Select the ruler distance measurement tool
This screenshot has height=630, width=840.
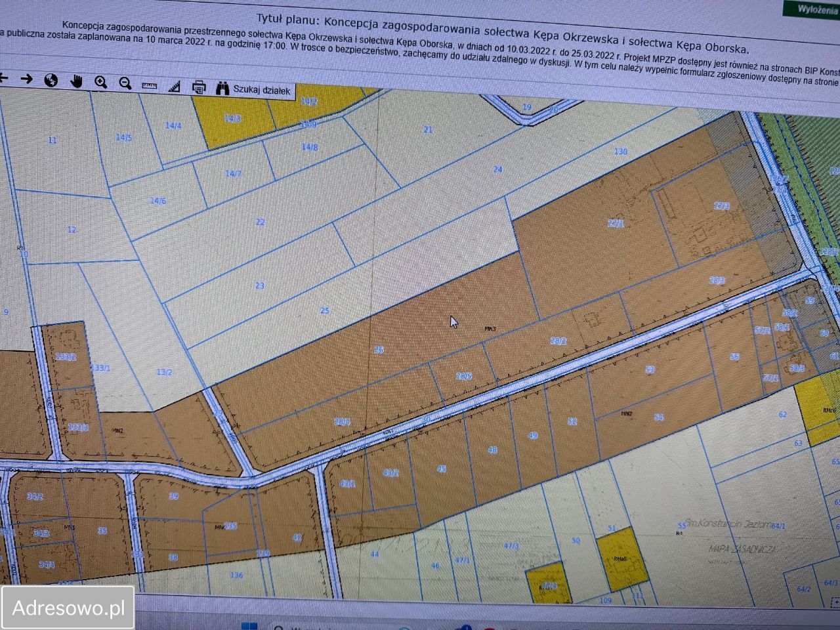point(150,85)
